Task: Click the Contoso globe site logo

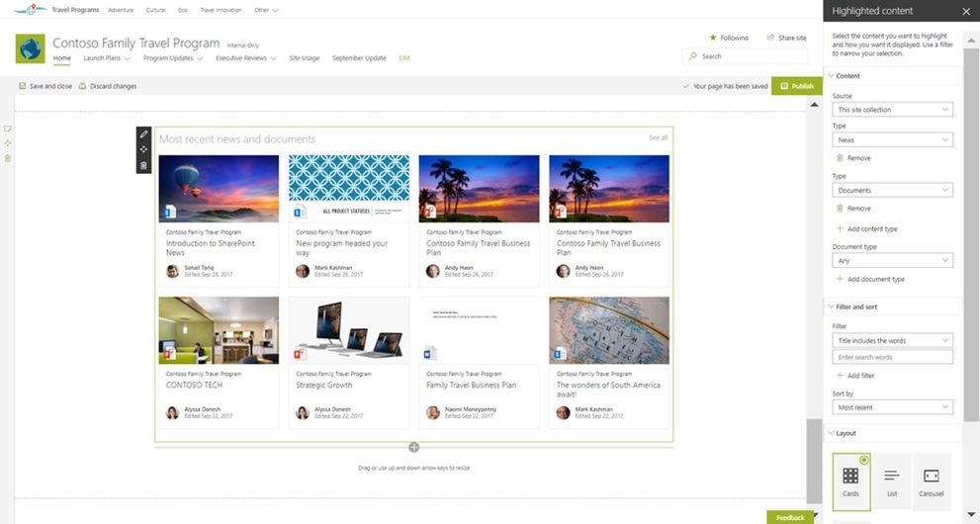Action: (30, 48)
